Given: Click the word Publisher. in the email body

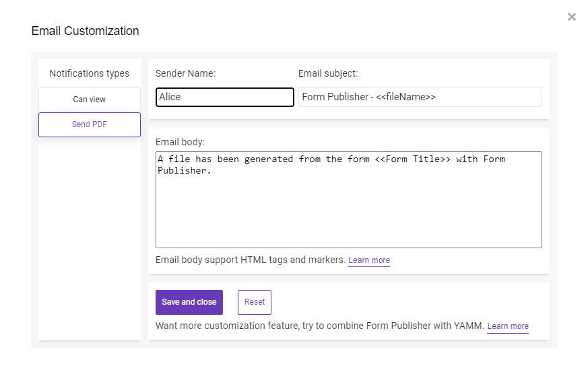Looking at the screenshot, I should 184,171.
